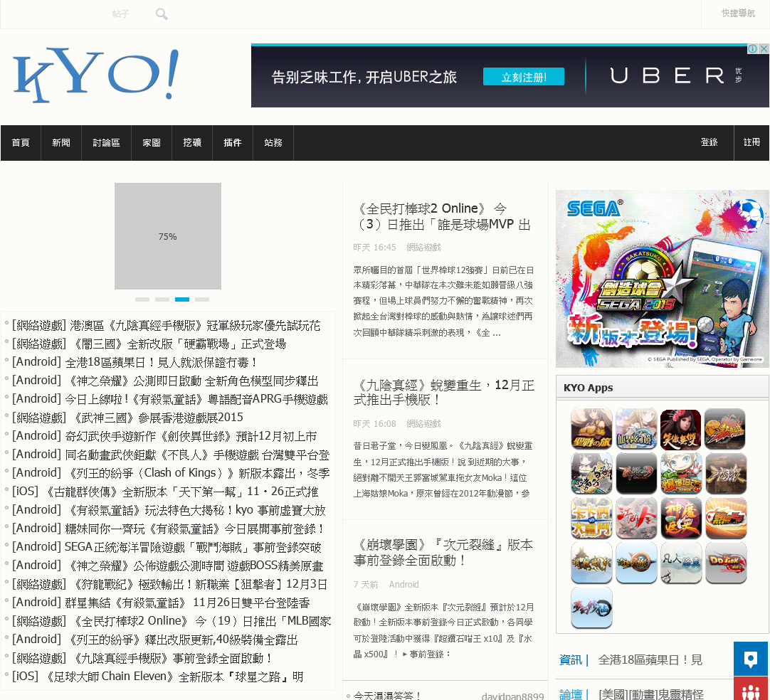The width and height of the screenshot is (770, 700).
Task: Open the black Online game app icon
Action: [636, 473]
